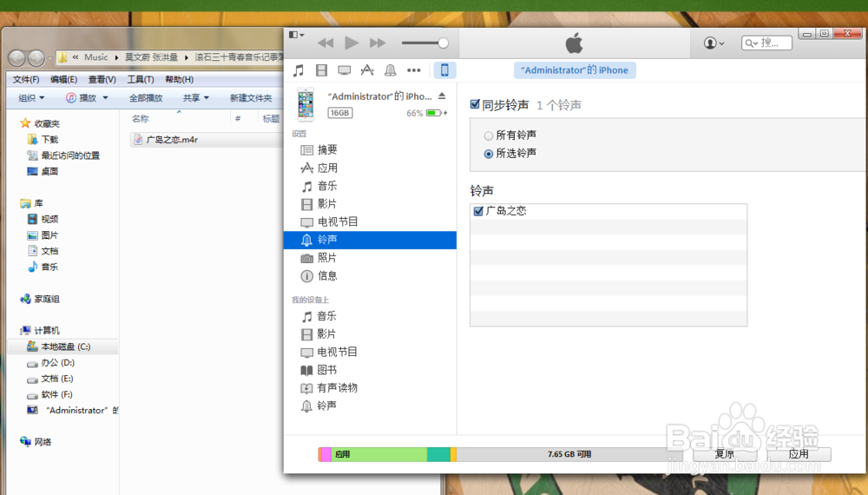Uncheck the 广岛之恋 ringtone checkbox
Screen dimensions: 868x495
point(479,211)
